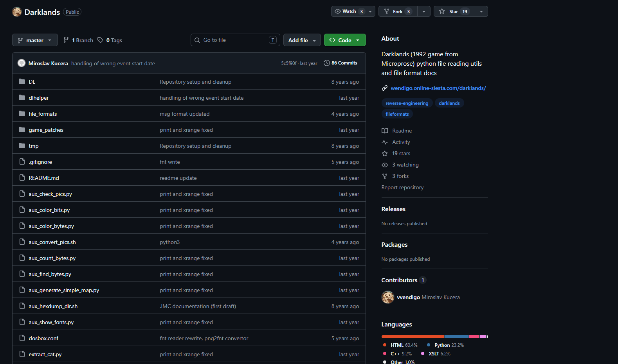Image resolution: width=618 pixels, height=364 pixels.
Task: Open the green Code dropdown
Action: [345, 40]
